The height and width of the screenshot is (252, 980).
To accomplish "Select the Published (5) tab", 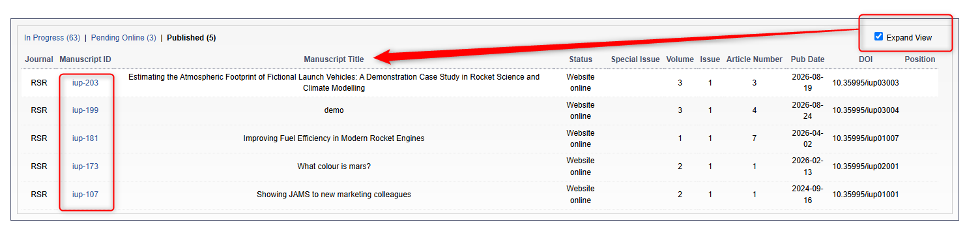I will (x=192, y=38).
